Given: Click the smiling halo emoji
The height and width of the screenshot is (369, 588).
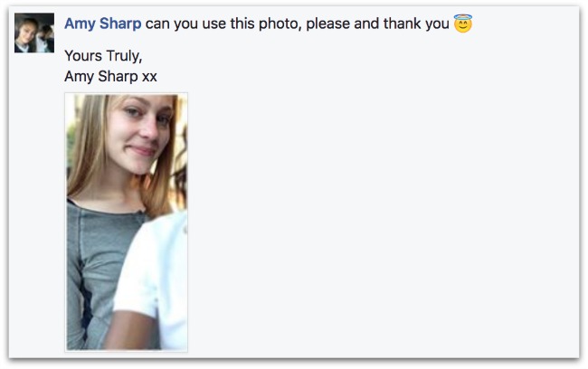Looking at the screenshot, I should [x=463, y=24].
